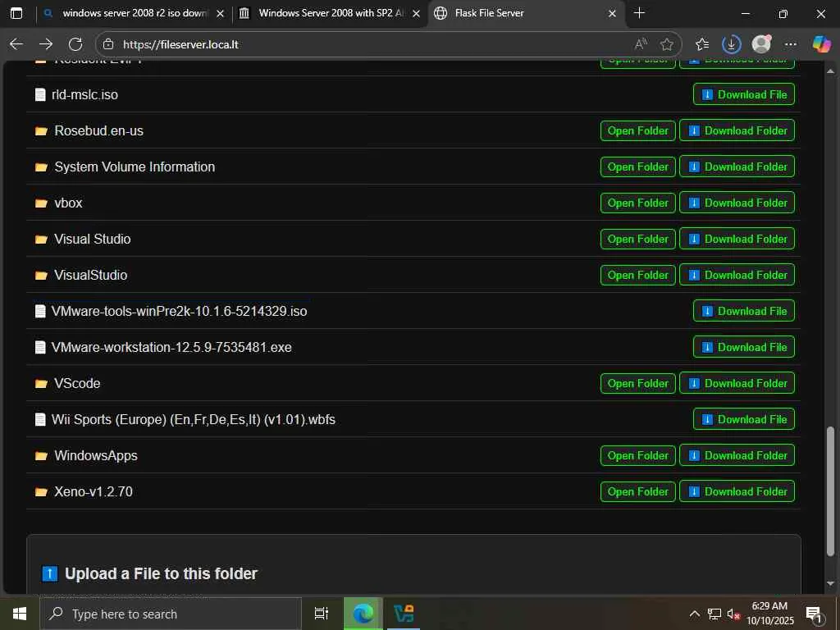The height and width of the screenshot is (630, 840).
Task: Click the scrollbar down arrow
Action: pyautogui.click(x=830, y=583)
